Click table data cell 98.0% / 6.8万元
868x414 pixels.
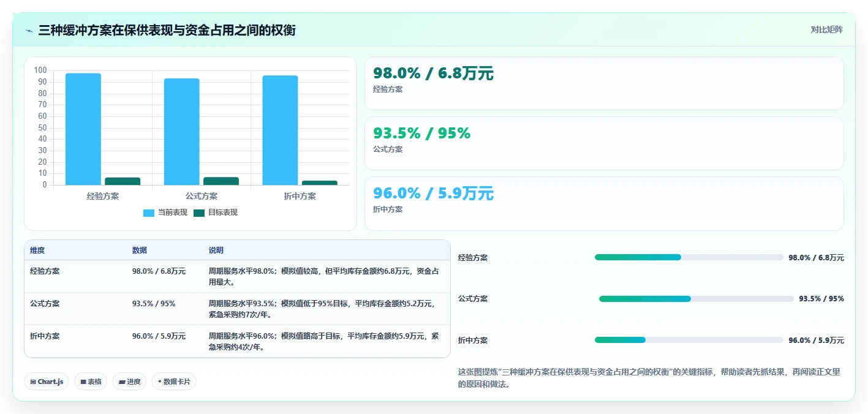(159, 271)
